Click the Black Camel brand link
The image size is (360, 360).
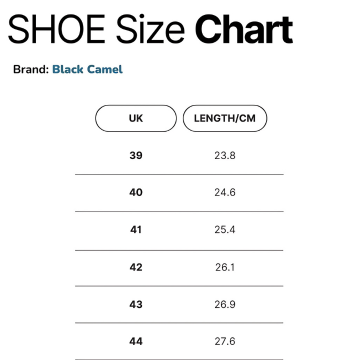tap(88, 69)
